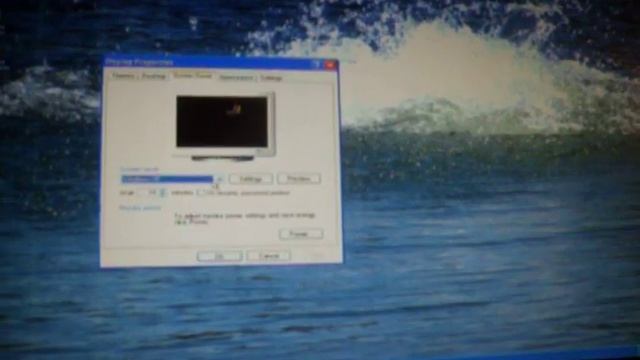Switch to the Themes tab
Screen dimensions: 640x360
click(123, 76)
